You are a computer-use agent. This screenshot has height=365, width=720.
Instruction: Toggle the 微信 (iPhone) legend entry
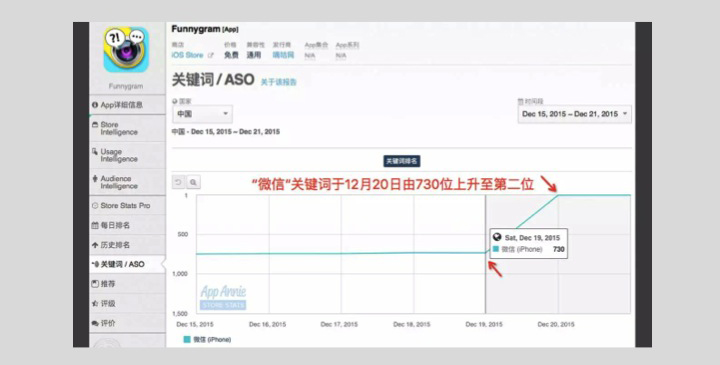[x=207, y=340]
